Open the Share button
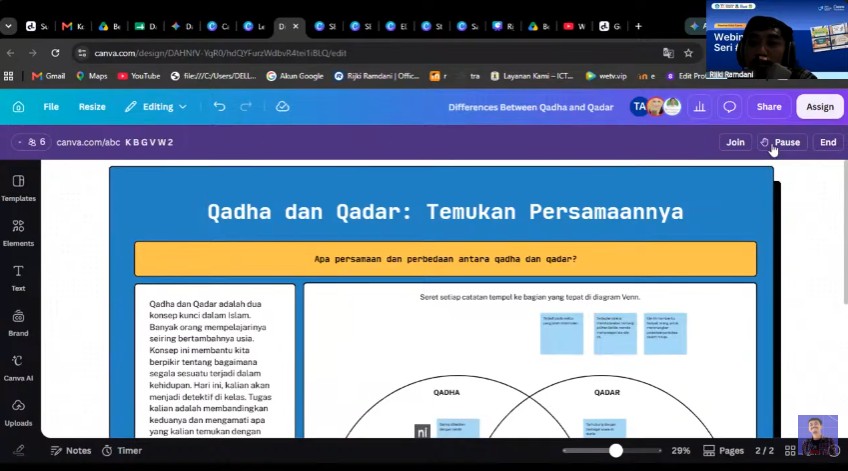This screenshot has width=848, height=471. tap(768, 107)
